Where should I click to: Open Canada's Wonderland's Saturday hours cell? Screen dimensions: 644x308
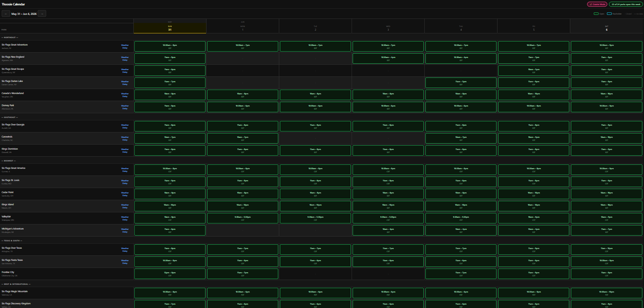(x=607, y=95)
